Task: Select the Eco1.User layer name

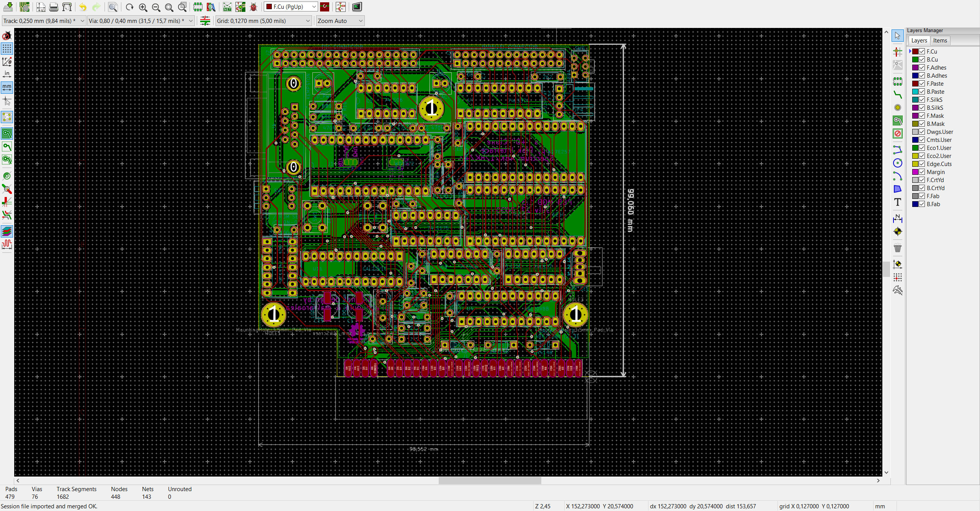Action: coord(939,148)
